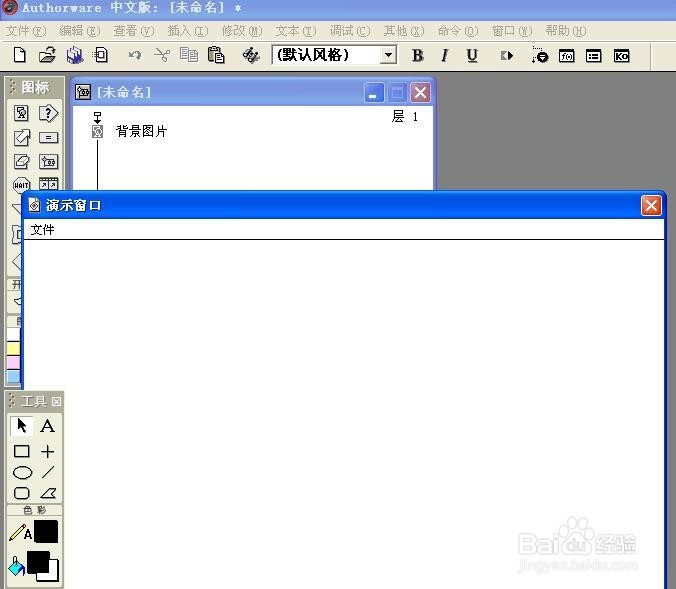Open the 修改 menu
This screenshot has width=676, height=589.
pyautogui.click(x=242, y=31)
